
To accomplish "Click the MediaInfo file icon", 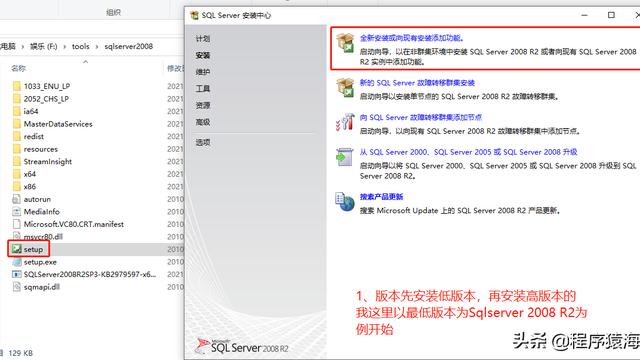I will (x=16, y=211).
